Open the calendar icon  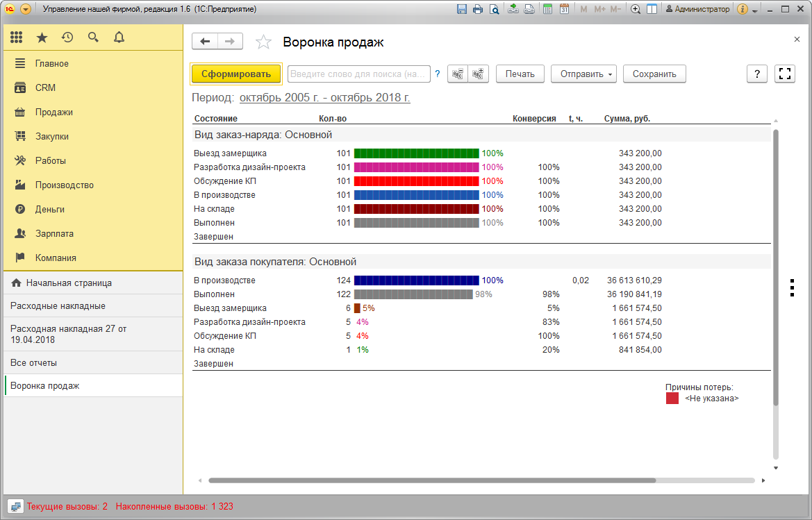[564, 9]
